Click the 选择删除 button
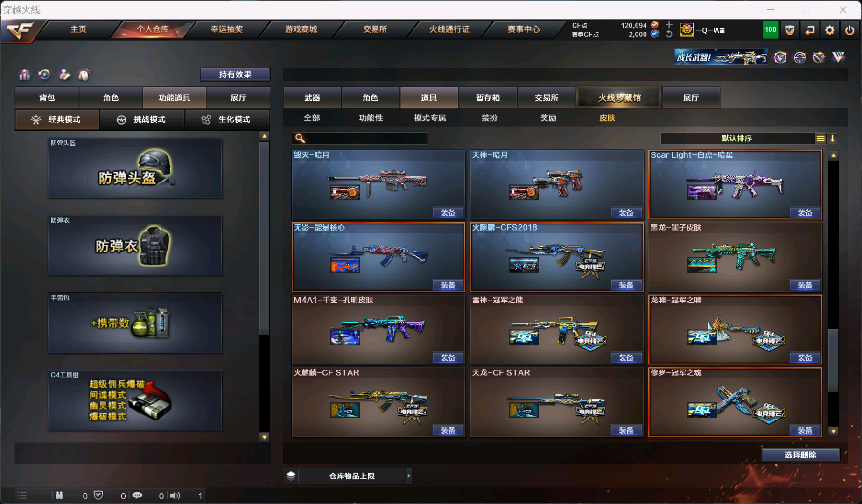This screenshot has width=862, height=504. 800,455
